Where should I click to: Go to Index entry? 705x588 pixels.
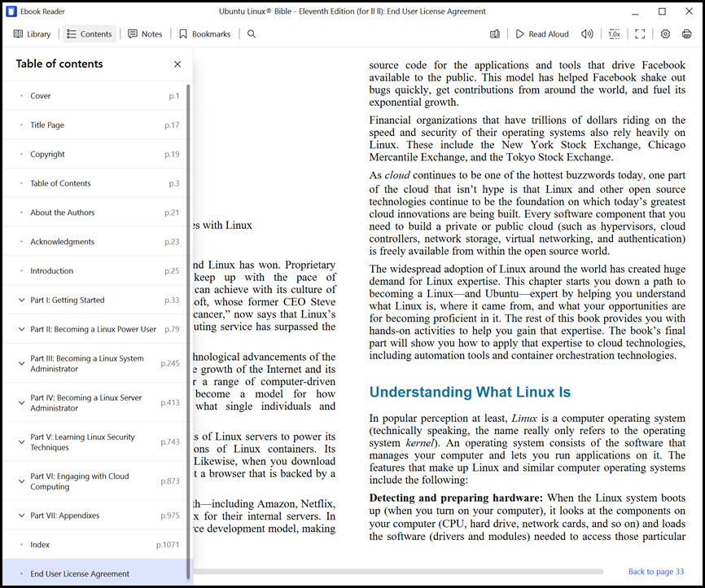pos(95,545)
